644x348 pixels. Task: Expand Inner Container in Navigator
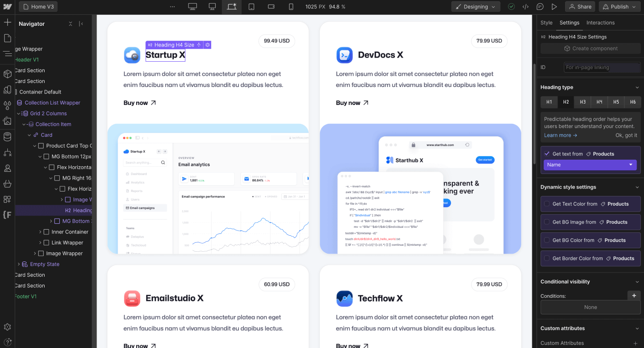coord(40,232)
